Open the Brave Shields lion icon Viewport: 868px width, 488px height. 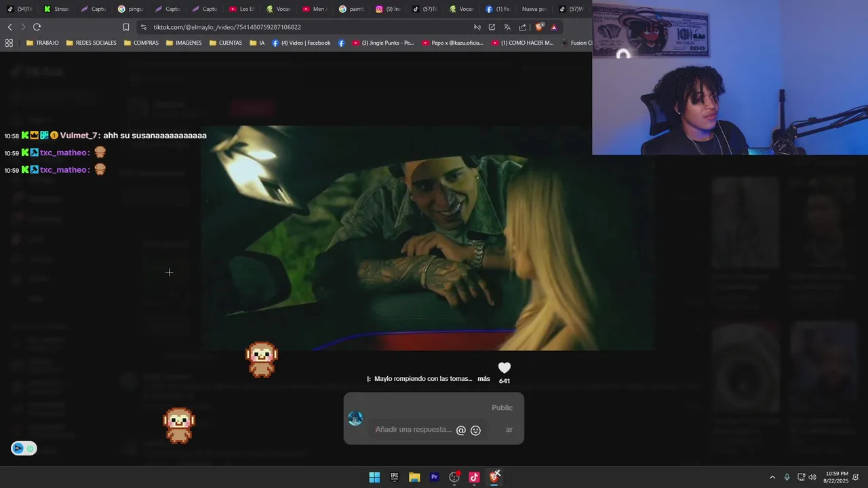(539, 27)
